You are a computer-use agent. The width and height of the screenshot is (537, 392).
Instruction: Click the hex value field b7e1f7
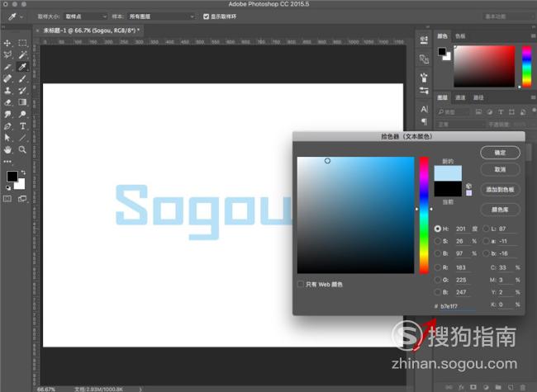pos(458,306)
